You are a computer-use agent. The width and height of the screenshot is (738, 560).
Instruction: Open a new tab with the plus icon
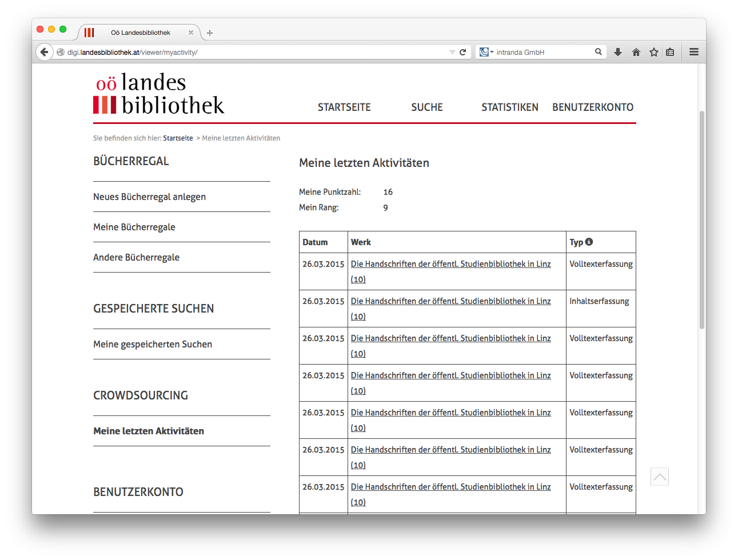(x=210, y=33)
